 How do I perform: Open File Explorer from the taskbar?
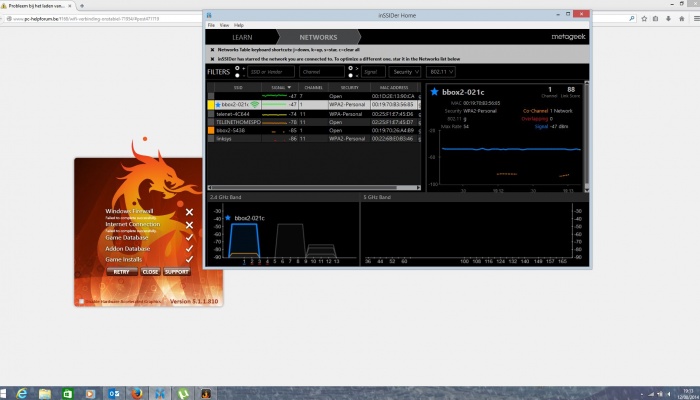coord(45,393)
